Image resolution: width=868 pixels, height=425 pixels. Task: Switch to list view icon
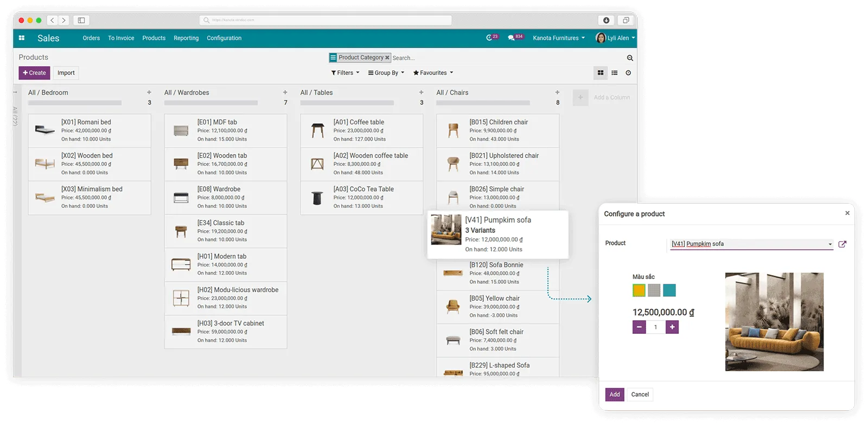615,73
